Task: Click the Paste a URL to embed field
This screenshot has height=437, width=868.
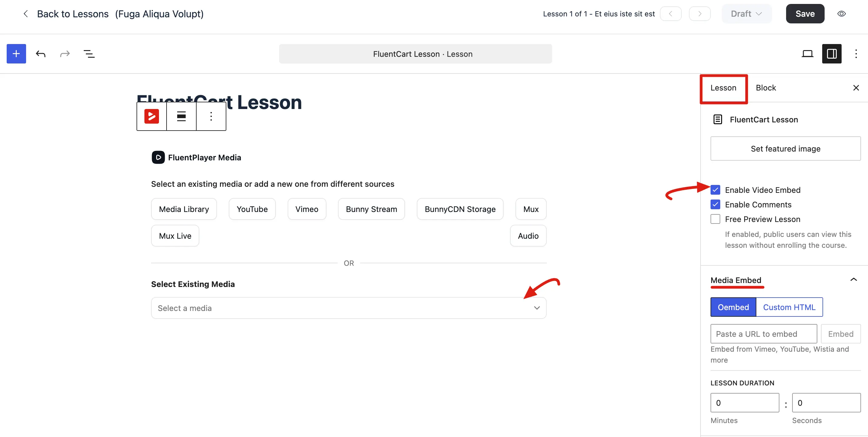Action: coord(764,334)
